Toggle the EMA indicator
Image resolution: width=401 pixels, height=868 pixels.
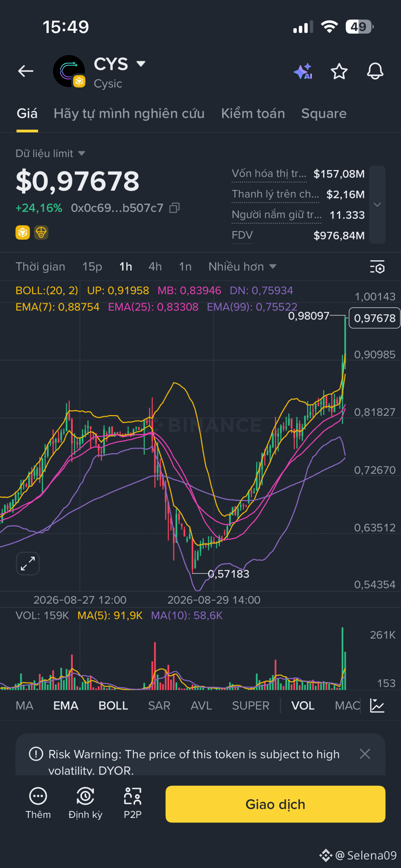point(66,705)
